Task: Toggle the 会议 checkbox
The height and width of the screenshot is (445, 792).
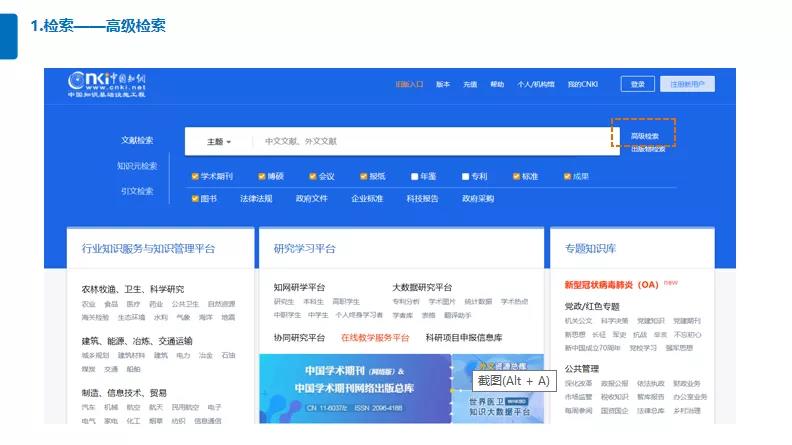Action: click(313, 176)
